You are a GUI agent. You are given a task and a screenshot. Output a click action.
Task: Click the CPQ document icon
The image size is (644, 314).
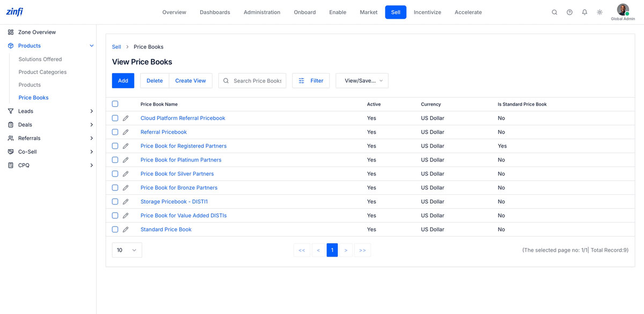11,165
